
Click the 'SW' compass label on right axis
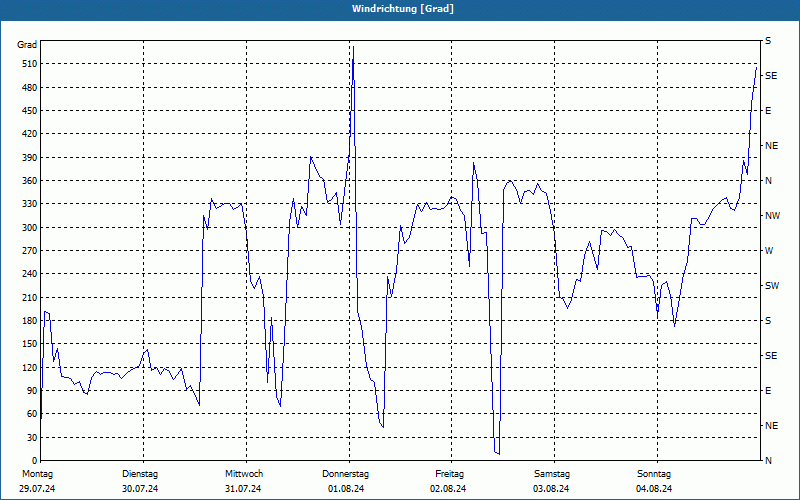pyautogui.click(x=772, y=286)
